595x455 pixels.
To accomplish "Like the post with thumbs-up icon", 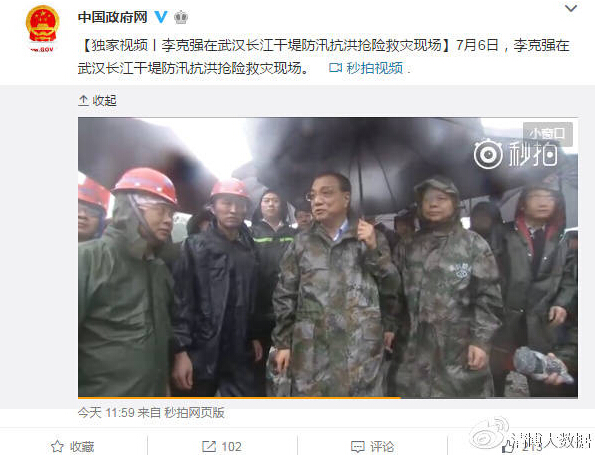I will [508, 447].
